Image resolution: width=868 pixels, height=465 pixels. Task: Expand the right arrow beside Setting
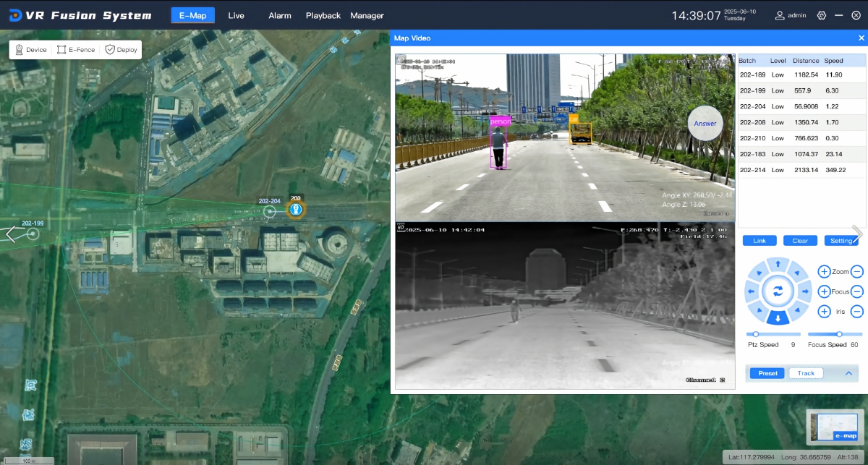point(857,234)
